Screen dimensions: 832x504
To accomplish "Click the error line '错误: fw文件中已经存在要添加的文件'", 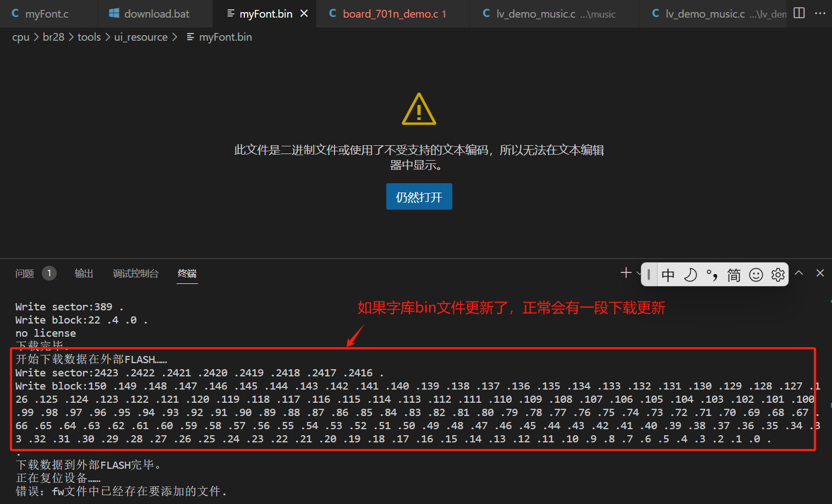I will click(x=121, y=491).
